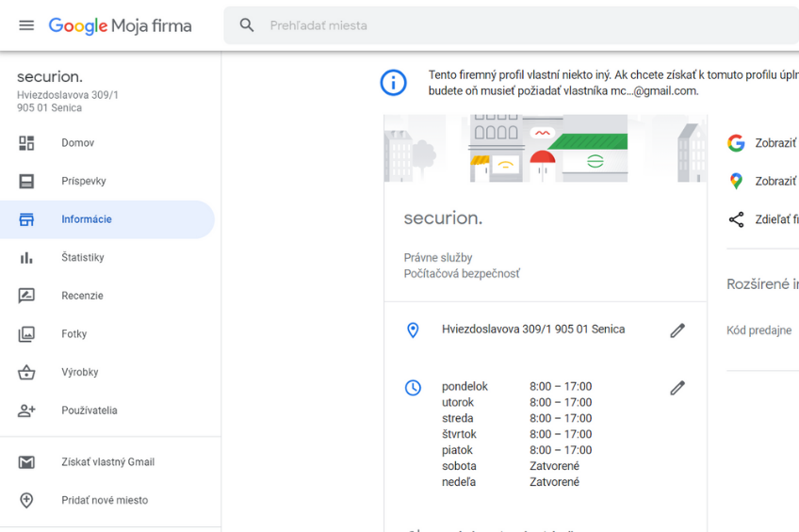Click the pondelok hours row

(516, 386)
